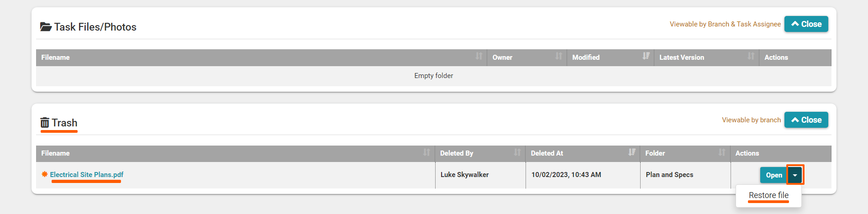868x214 pixels.
Task: Click the Task Files/Photos section heading
Action: click(95, 27)
